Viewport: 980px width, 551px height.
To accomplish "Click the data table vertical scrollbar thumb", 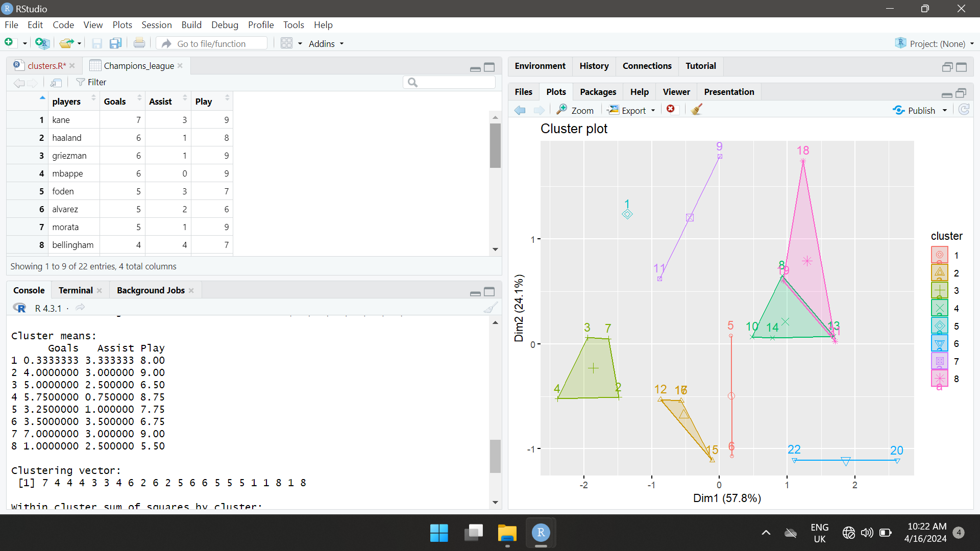I will 495,145.
